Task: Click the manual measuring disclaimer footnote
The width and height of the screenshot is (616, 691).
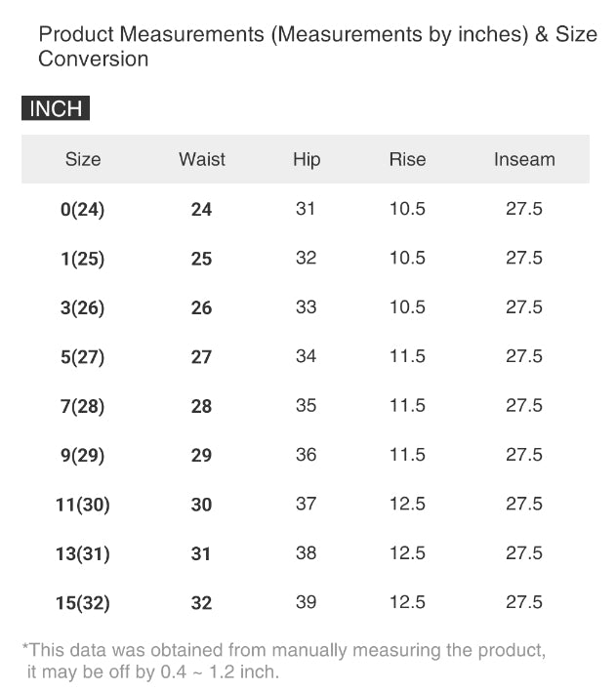Action: pos(283,661)
